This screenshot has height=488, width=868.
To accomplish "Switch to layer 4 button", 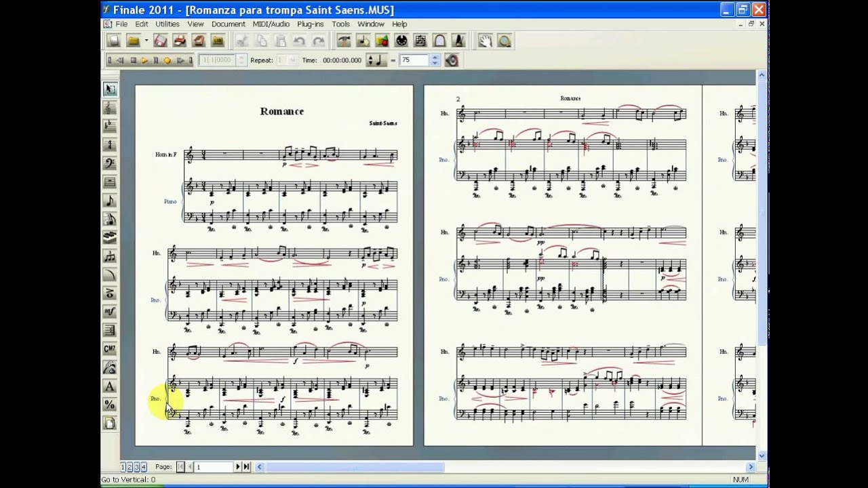I will (143, 467).
